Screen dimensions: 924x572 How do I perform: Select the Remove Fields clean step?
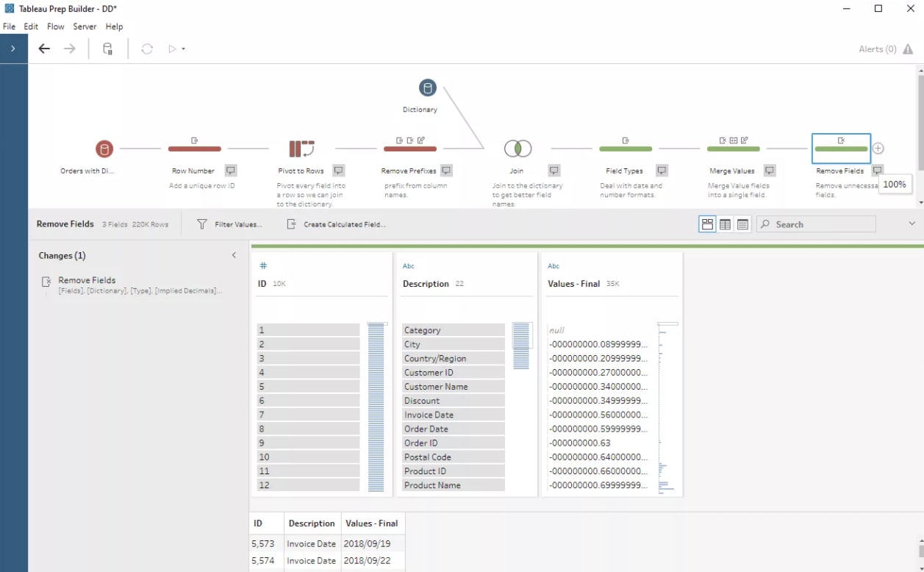pos(841,149)
